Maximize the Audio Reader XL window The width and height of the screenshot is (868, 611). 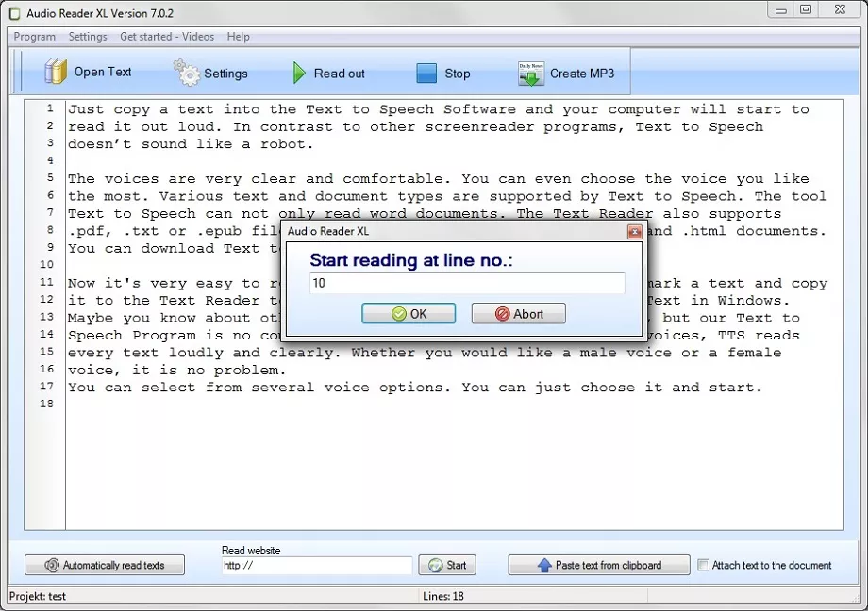pos(806,10)
